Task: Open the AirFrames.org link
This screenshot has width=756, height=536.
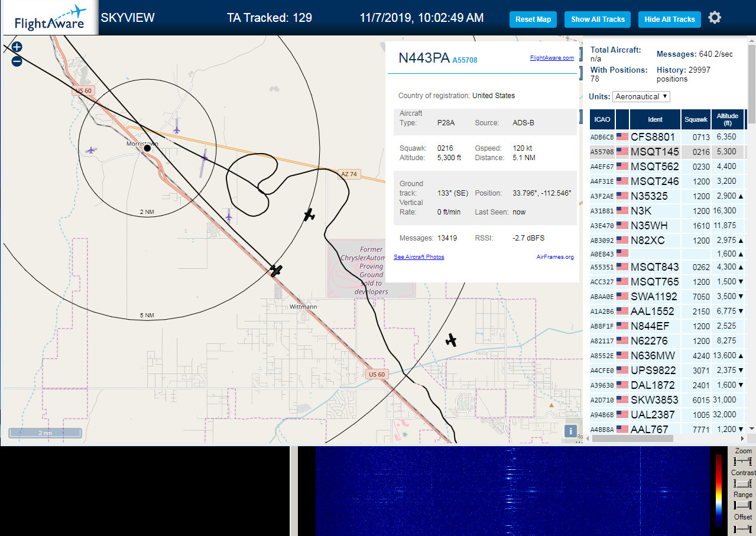Action: (555, 257)
